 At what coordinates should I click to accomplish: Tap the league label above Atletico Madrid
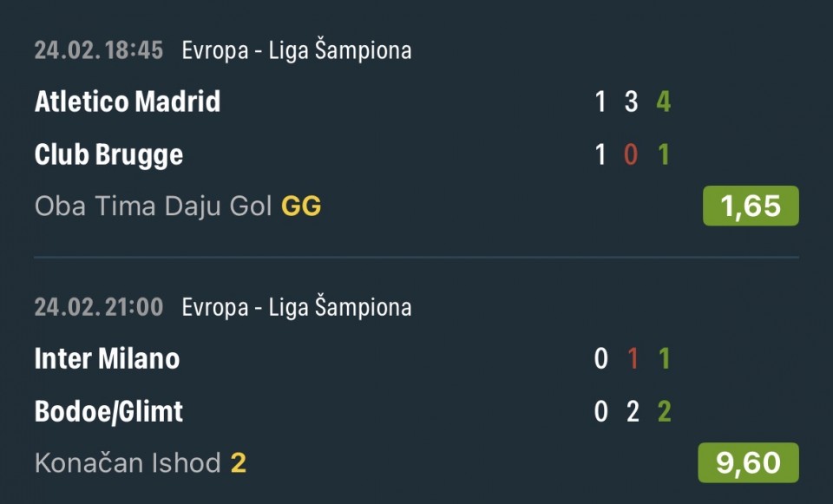(x=296, y=50)
